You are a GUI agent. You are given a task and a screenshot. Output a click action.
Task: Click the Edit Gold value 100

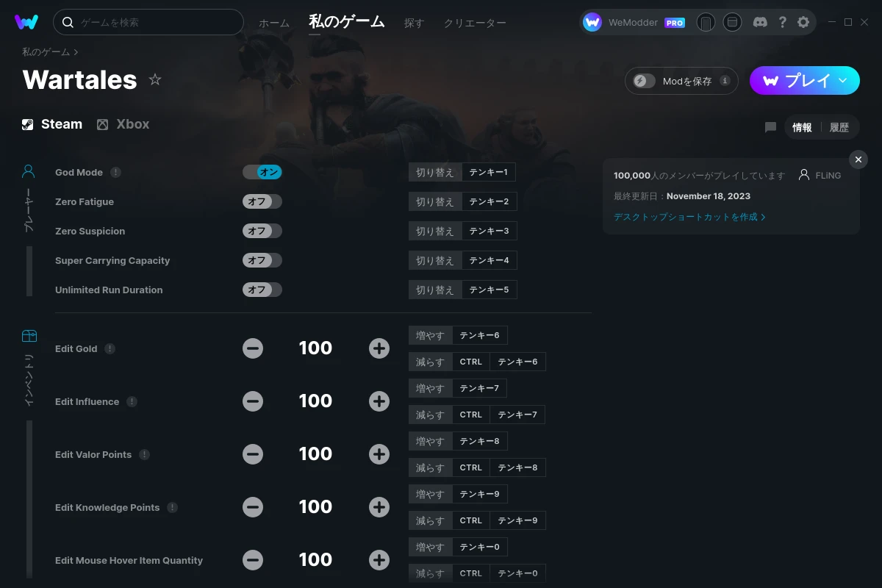(316, 348)
